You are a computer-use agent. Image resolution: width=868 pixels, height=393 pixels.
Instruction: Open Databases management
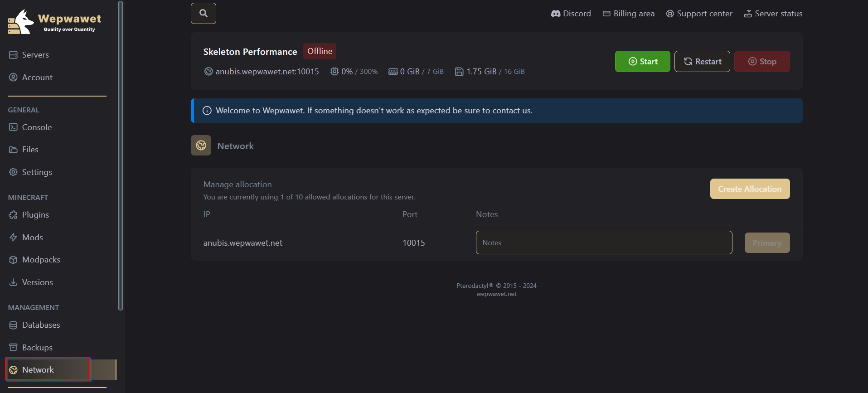[34, 325]
